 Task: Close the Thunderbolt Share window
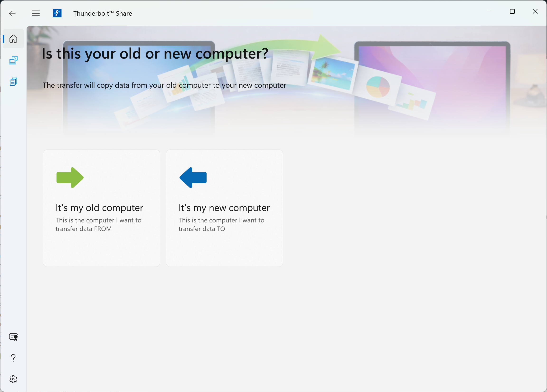click(x=535, y=11)
